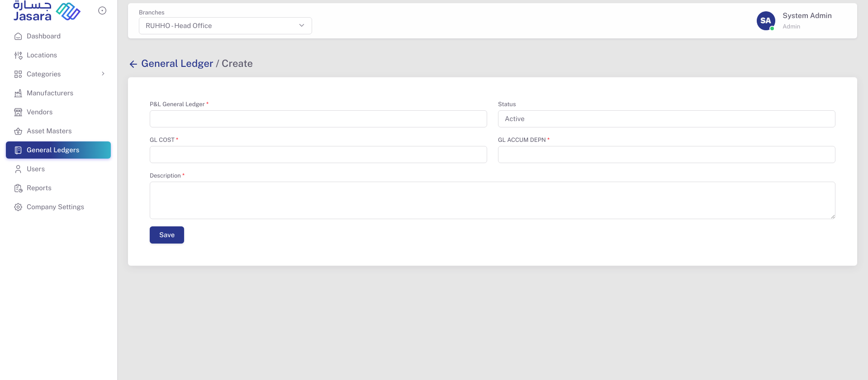Click the Manufacturers factory icon
The image size is (868, 380).
[18, 93]
